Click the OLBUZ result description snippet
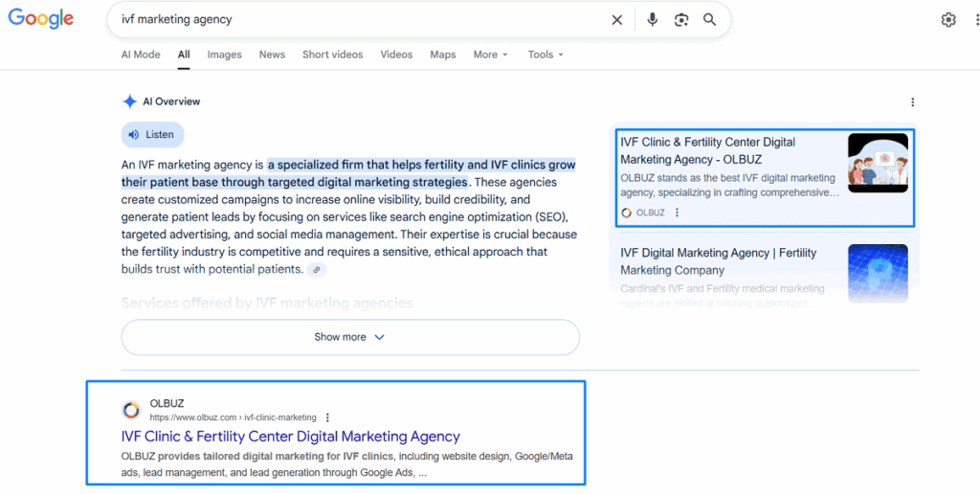980x494 pixels. (346, 464)
